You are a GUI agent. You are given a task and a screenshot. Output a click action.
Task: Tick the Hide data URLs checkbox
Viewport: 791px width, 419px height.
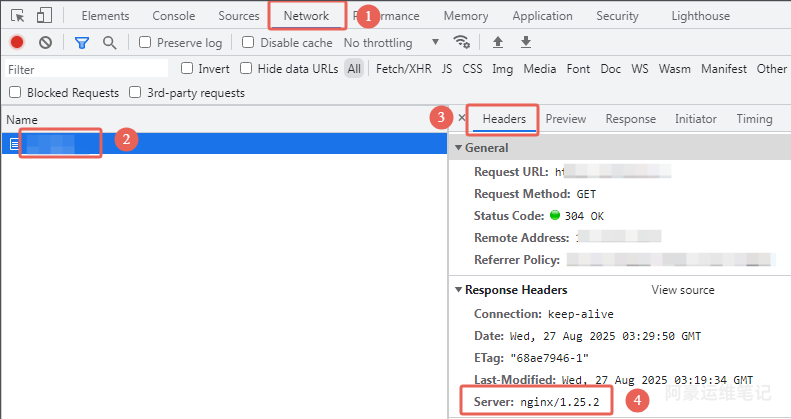click(x=247, y=69)
